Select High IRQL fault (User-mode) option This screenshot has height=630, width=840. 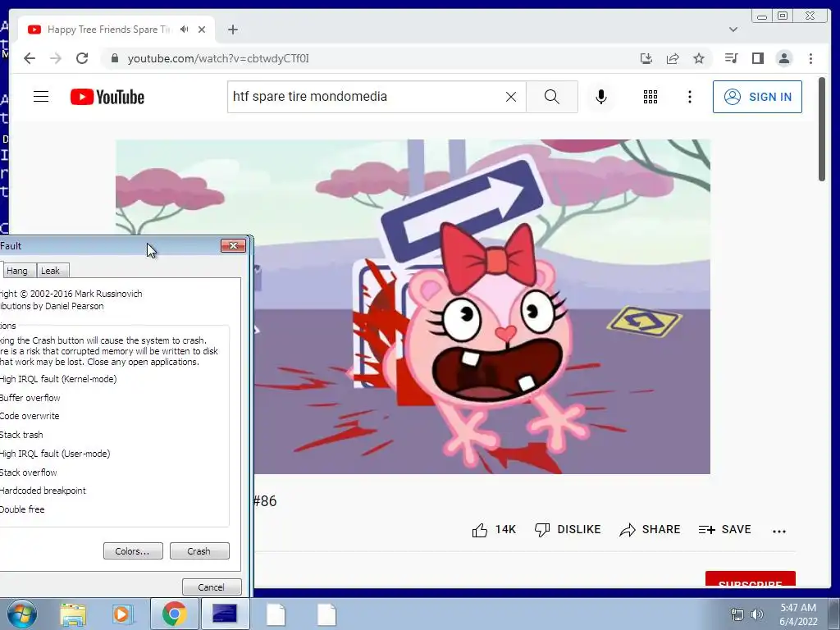[x=55, y=453]
